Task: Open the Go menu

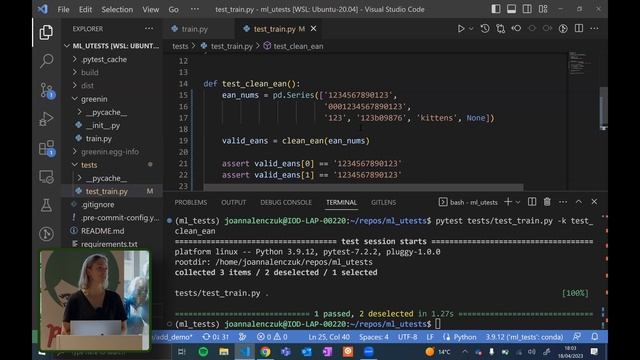Action: (173, 9)
